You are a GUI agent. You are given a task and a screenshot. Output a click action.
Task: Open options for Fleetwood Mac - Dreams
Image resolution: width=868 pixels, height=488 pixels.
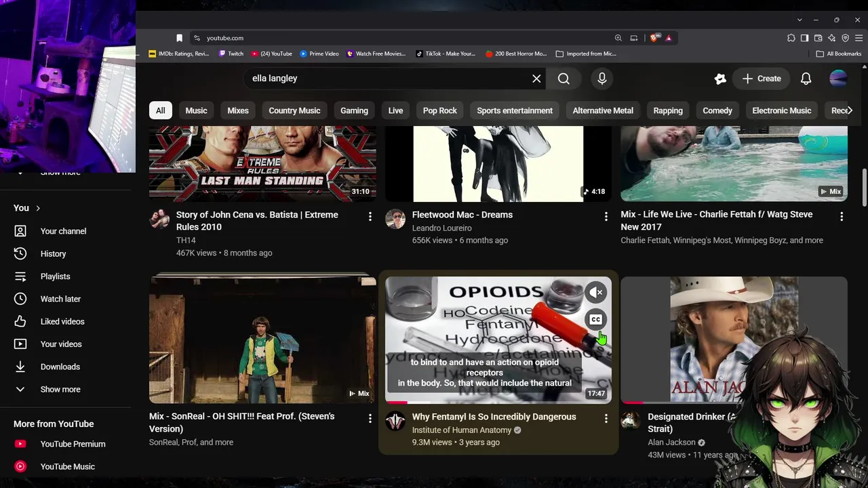(606, 216)
